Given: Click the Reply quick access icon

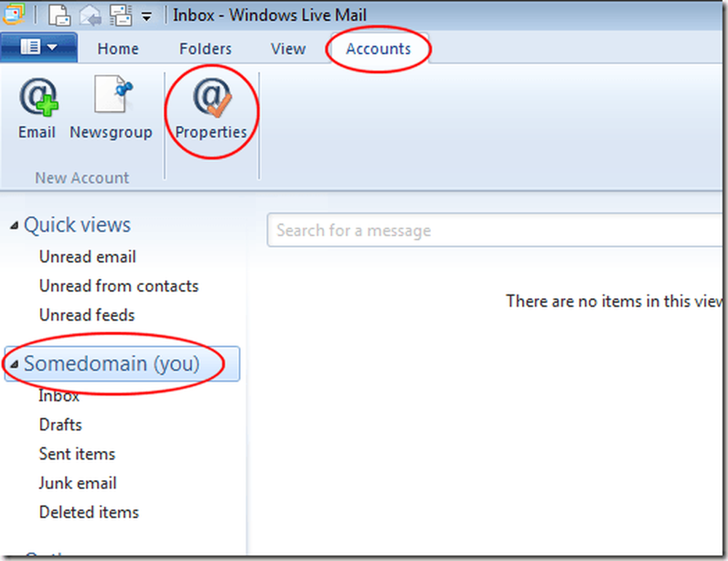Looking at the screenshot, I should [90, 15].
